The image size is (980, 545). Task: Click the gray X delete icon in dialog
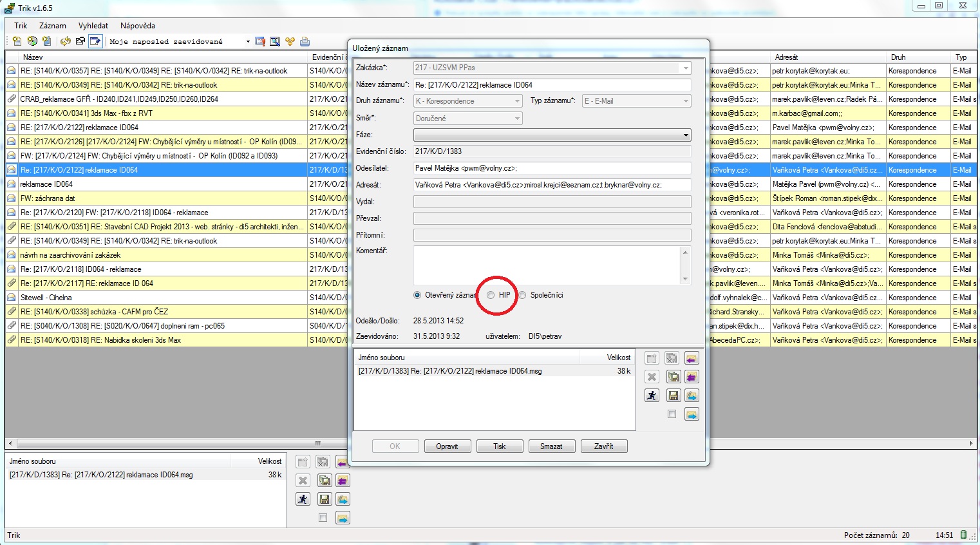point(652,377)
